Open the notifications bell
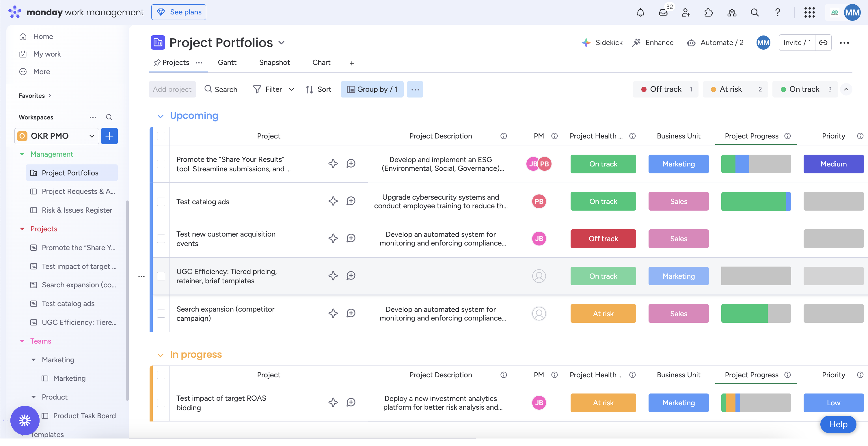Screen dimensions: 868x446 (x=640, y=13)
